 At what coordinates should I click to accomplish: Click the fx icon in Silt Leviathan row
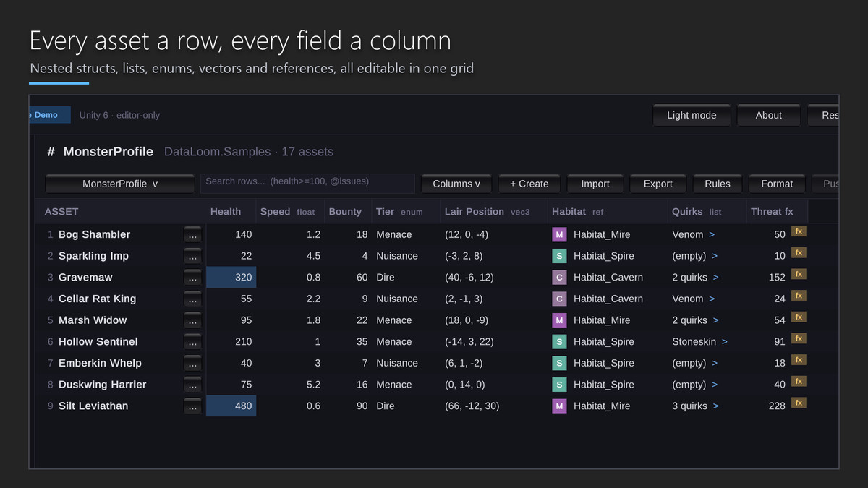(x=799, y=403)
